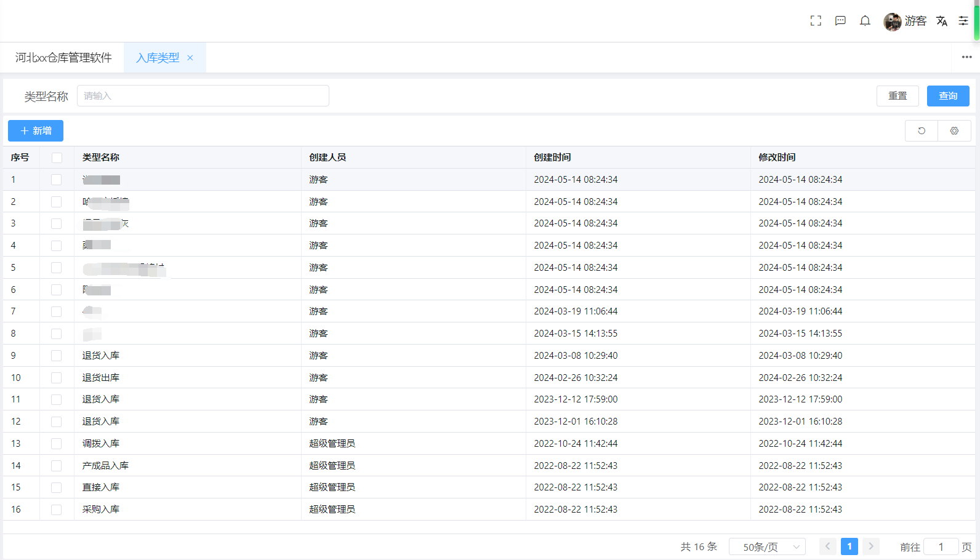Focus the 类型名称 search input

pos(203,96)
